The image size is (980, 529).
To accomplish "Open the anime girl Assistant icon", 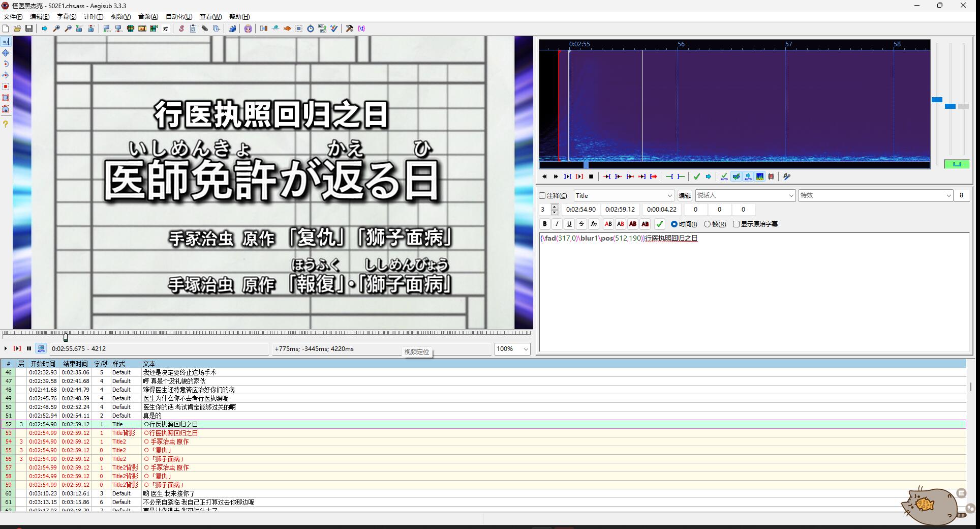I will tap(248, 28).
